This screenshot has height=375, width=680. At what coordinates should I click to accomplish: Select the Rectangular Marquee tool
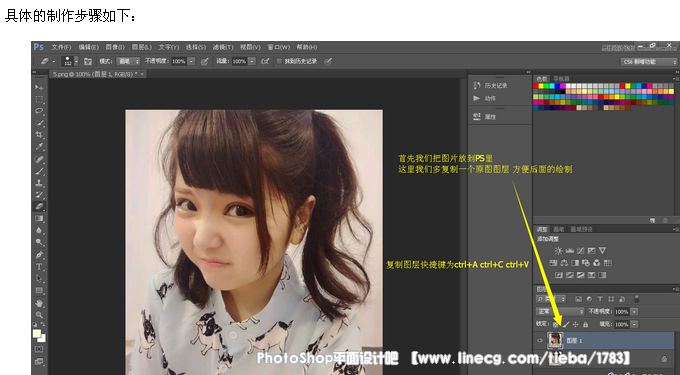coord(39,99)
